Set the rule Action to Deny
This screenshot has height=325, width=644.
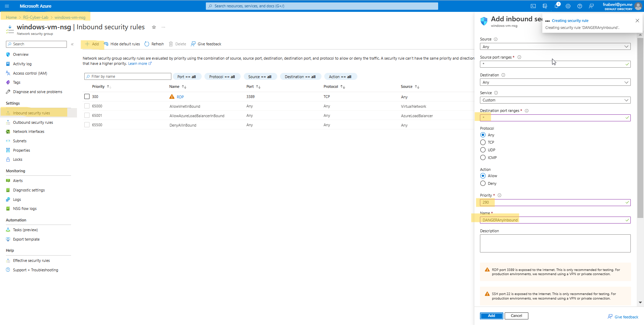(483, 183)
